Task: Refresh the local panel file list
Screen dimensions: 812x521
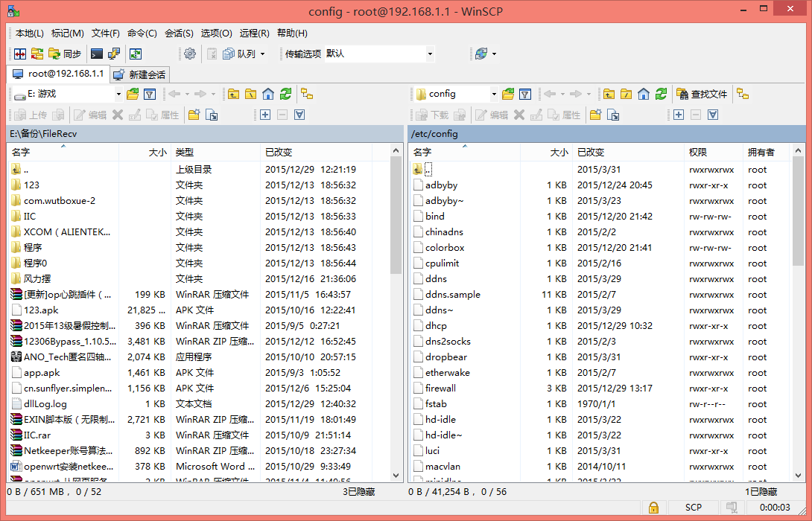Action: (285, 95)
